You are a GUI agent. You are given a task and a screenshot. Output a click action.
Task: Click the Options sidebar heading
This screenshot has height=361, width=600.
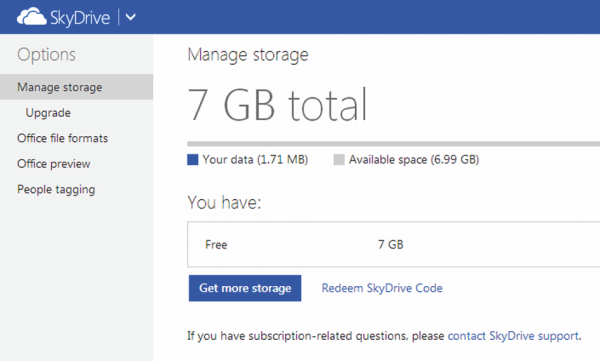coord(46,54)
